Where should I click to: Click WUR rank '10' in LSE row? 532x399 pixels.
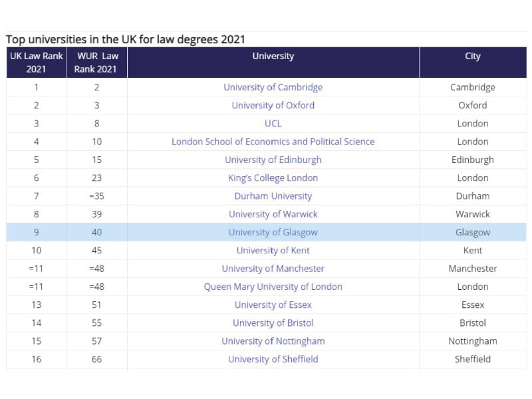[96, 142]
